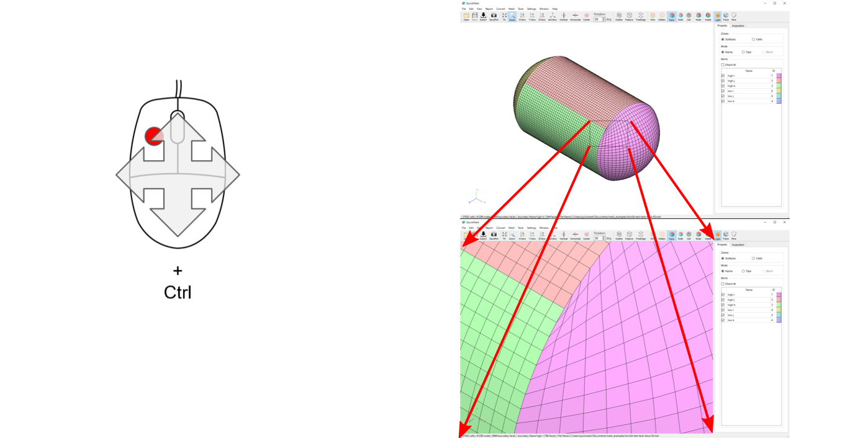The height and width of the screenshot is (438, 868).
Task: Click Center icon in lower QuickMesh window
Action: (587, 235)
